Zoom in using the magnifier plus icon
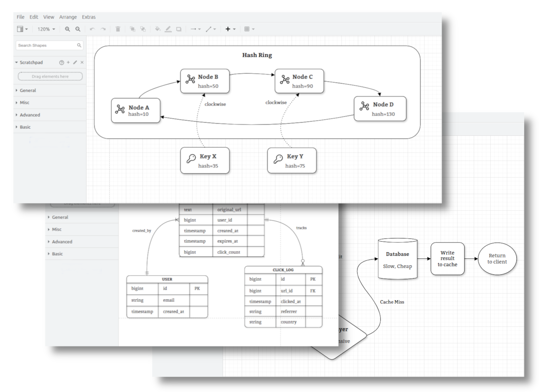539x392 pixels. click(68, 29)
